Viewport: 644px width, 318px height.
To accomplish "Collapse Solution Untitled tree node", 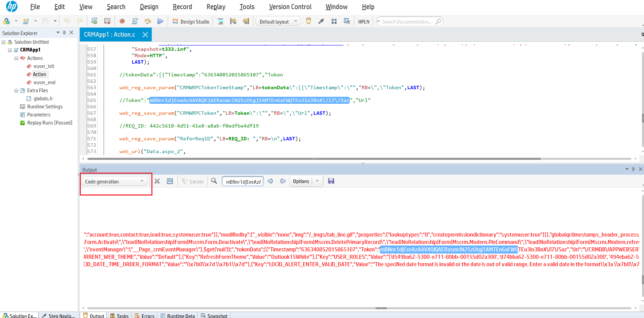I will pyautogui.click(x=4, y=42).
